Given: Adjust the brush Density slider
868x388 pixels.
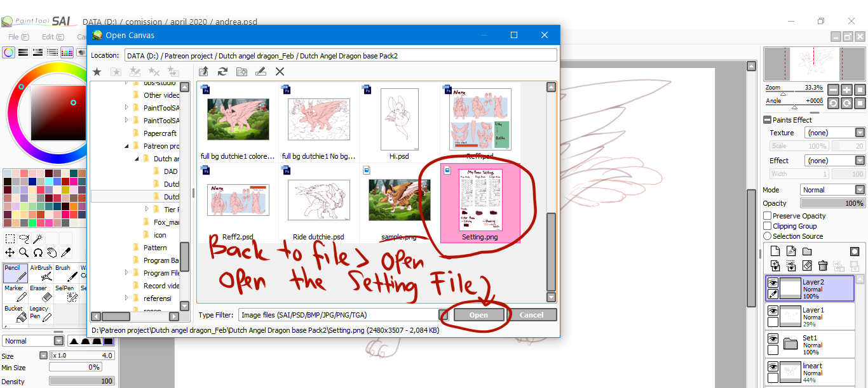Looking at the screenshot, I should pyautogui.click(x=81, y=382).
